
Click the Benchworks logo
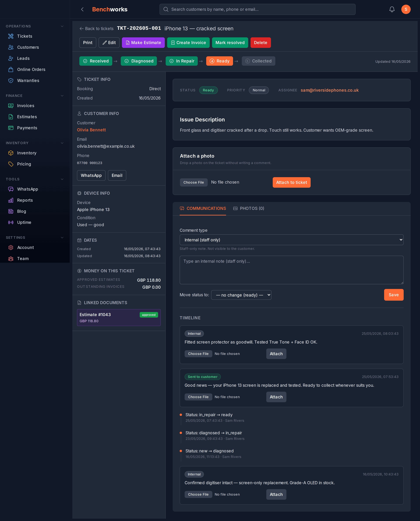tap(110, 9)
